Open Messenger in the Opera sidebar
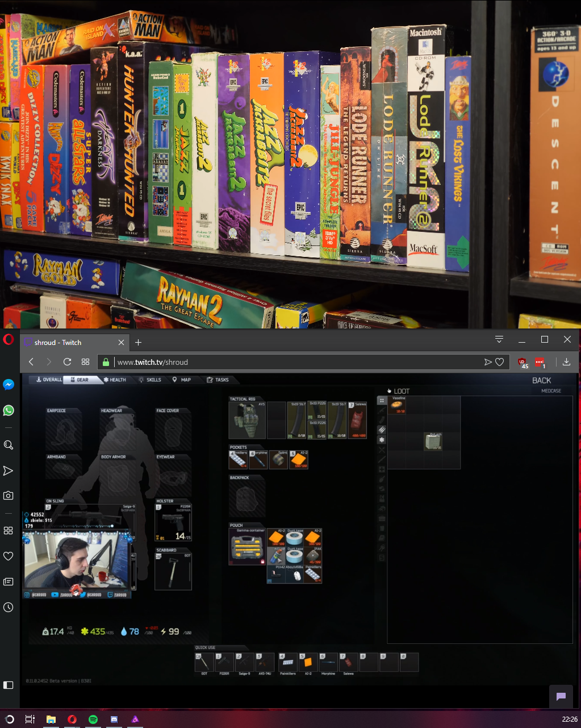This screenshot has height=728, width=581. click(8, 385)
